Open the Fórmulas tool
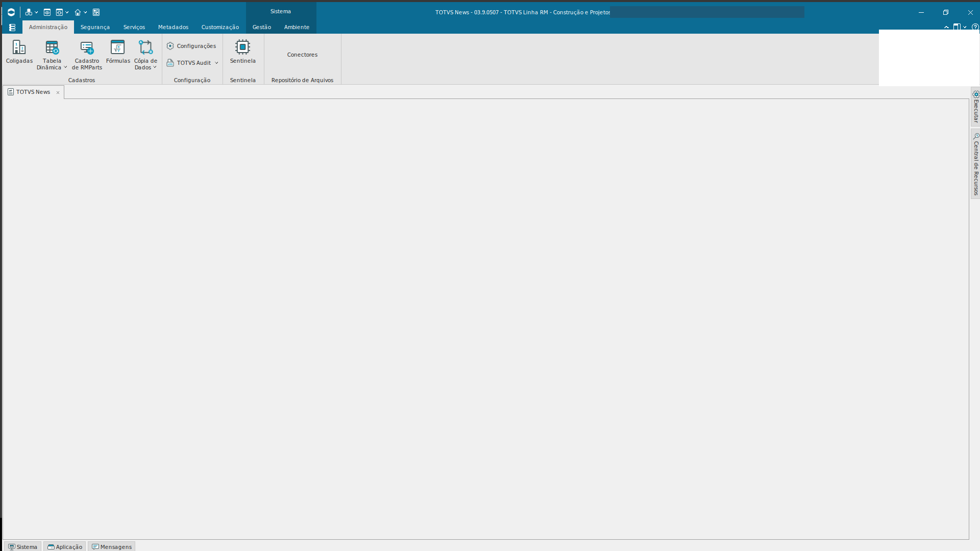Image resolution: width=980 pixels, height=551 pixels. (118, 52)
